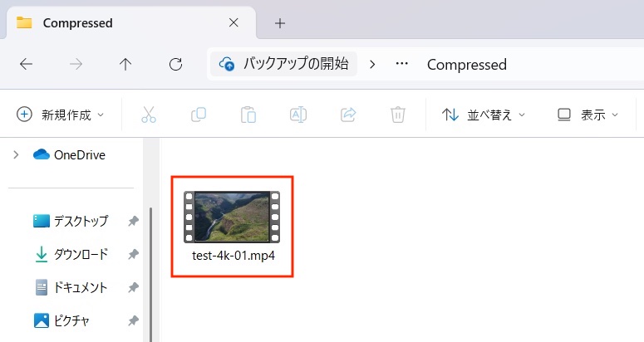Open a new tab with plus button

(280, 23)
